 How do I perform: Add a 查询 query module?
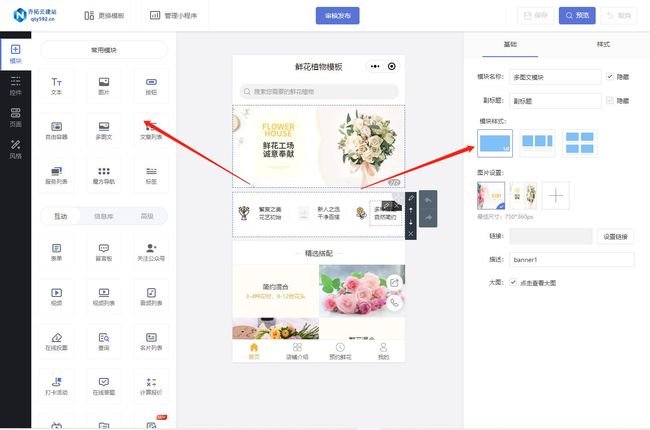[104, 342]
